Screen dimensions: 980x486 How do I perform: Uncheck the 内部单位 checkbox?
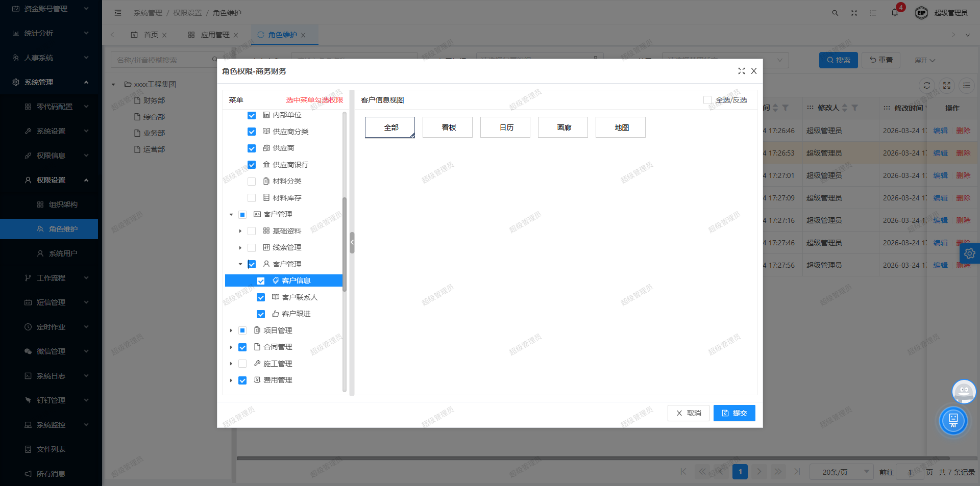tap(252, 115)
